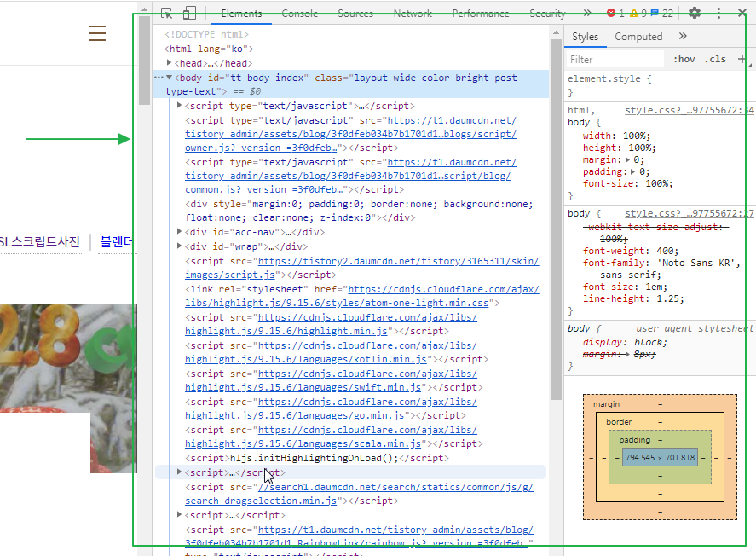This screenshot has width=756, height=556.
Task: Click the blue messages count indicator
Action: point(661,14)
